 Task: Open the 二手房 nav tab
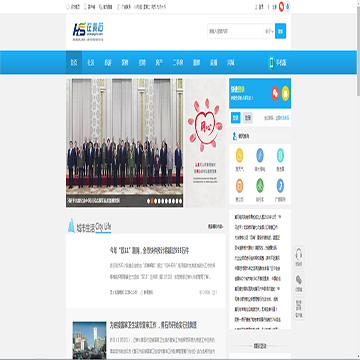[178, 62]
